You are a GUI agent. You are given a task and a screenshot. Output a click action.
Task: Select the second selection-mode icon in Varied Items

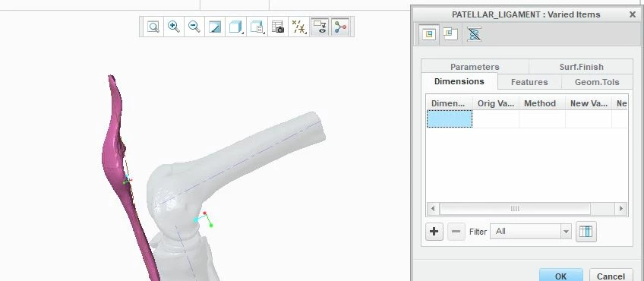tap(450, 34)
